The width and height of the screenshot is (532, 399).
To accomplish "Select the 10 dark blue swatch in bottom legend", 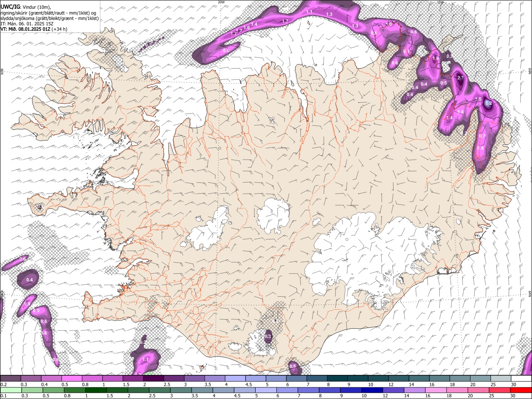I will (372, 390).
